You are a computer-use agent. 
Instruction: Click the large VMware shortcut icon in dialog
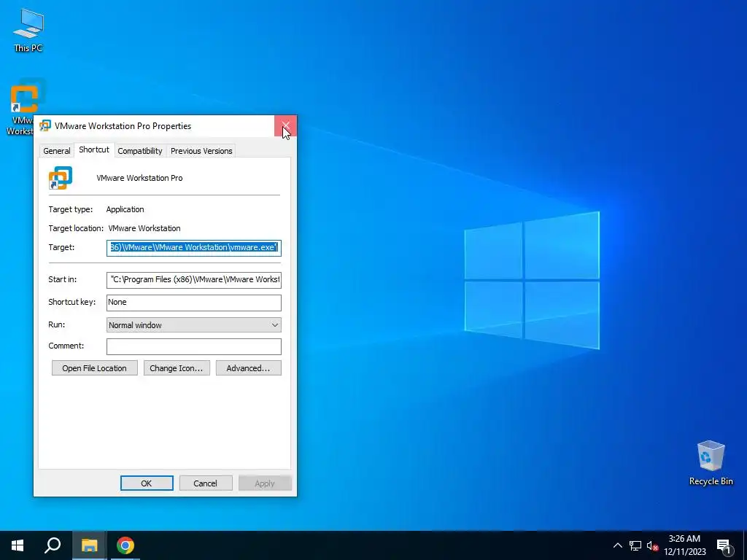(x=61, y=178)
